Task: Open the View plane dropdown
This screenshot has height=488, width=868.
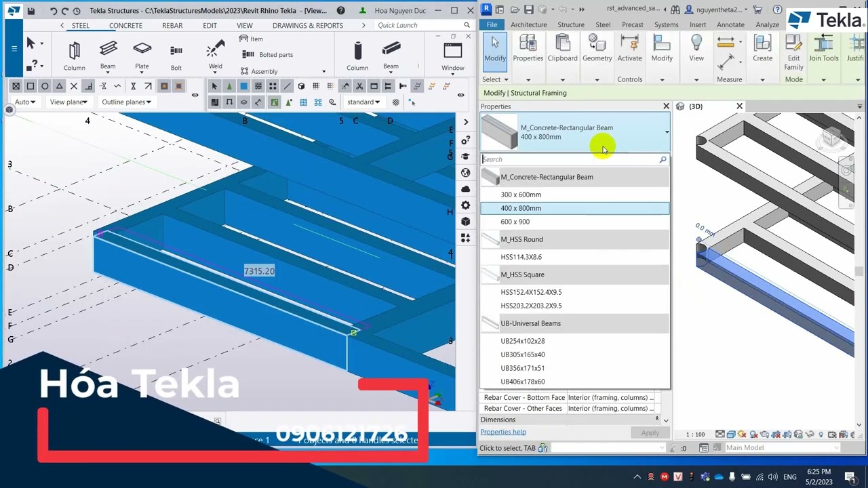Action: (x=68, y=102)
